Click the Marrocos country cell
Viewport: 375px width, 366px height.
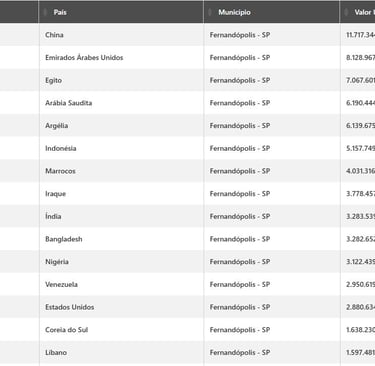(x=121, y=171)
